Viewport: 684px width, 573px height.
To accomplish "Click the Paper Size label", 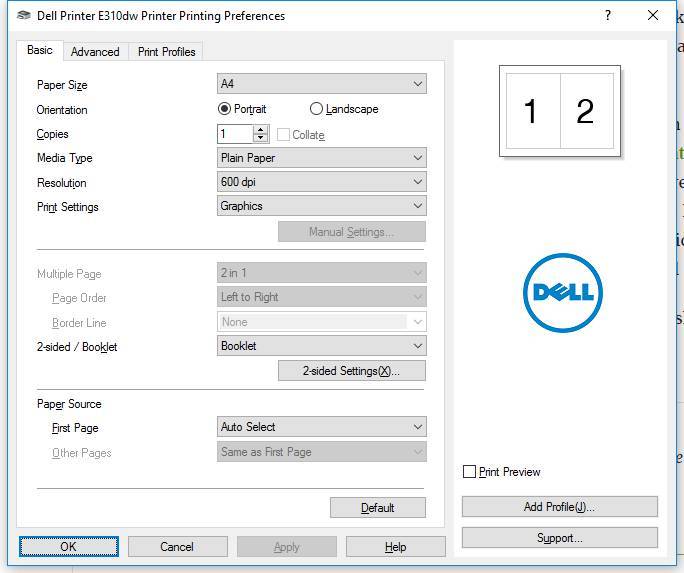I will (x=62, y=85).
